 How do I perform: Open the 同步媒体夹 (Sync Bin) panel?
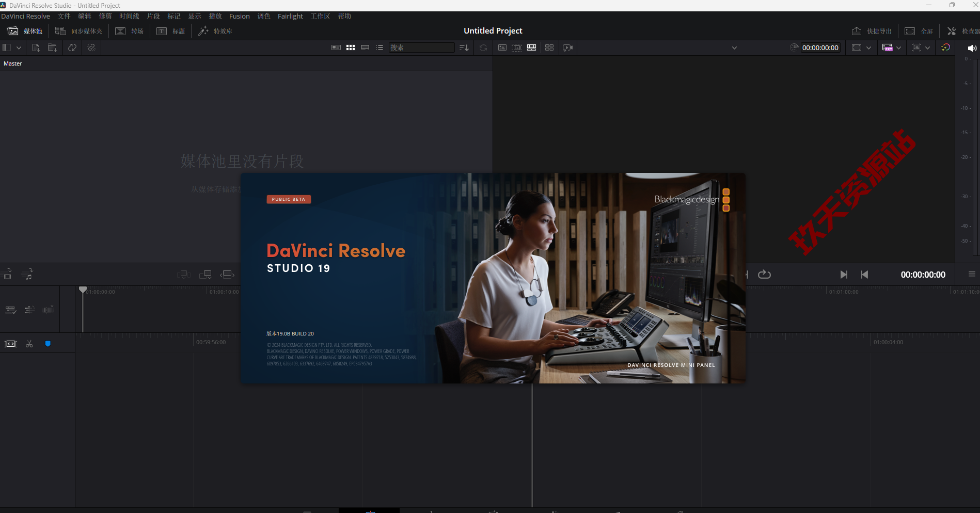[78, 31]
